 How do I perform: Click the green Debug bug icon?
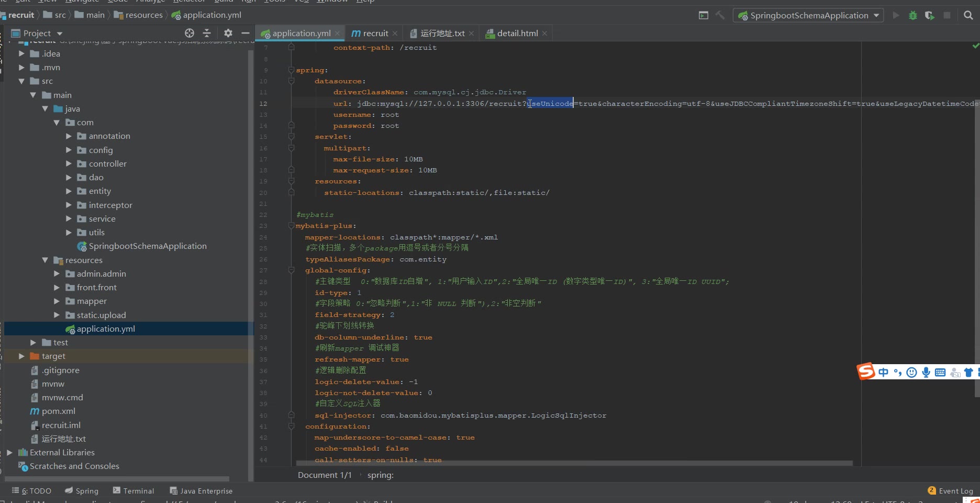913,16
